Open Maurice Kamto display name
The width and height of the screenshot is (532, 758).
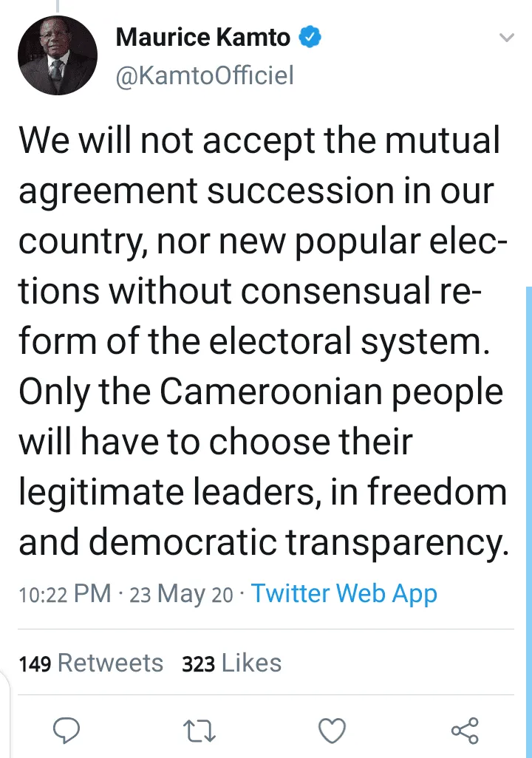point(203,37)
